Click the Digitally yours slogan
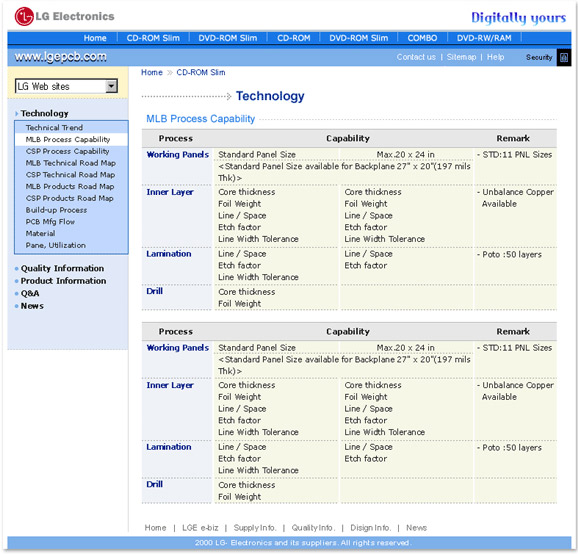The width and height of the screenshot is (578, 554). [518, 18]
